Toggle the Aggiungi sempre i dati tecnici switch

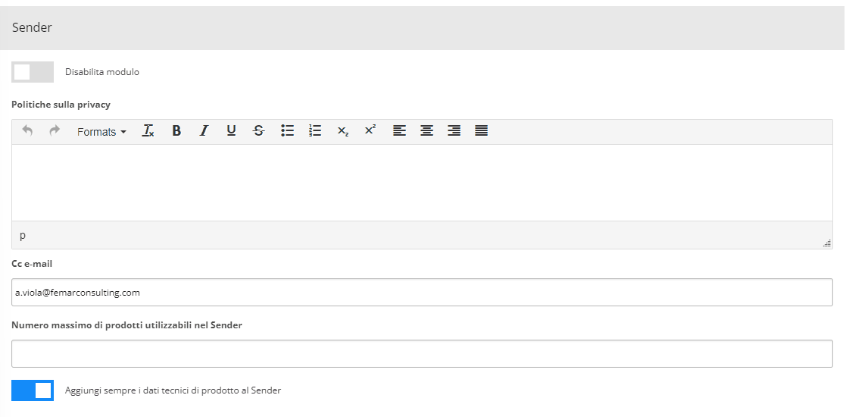pyautogui.click(x=33, y=390)
